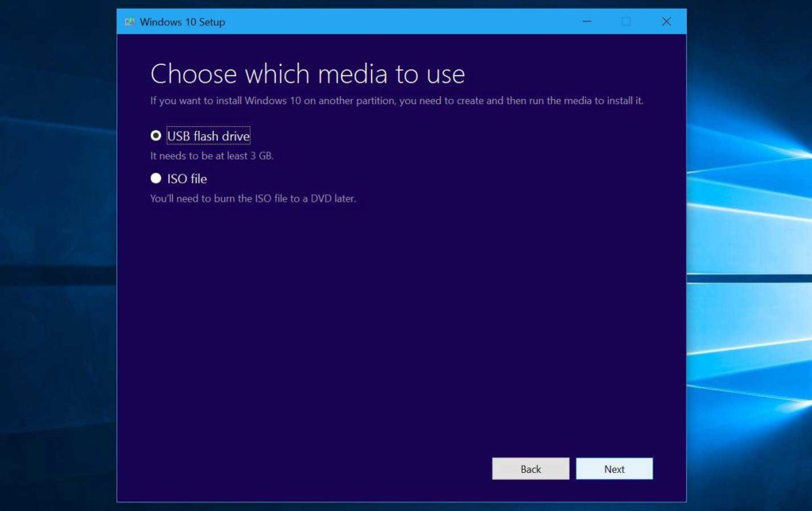Click the Windows 10 Setup title bar icon
Screen dimensions: 812x511
130,21
